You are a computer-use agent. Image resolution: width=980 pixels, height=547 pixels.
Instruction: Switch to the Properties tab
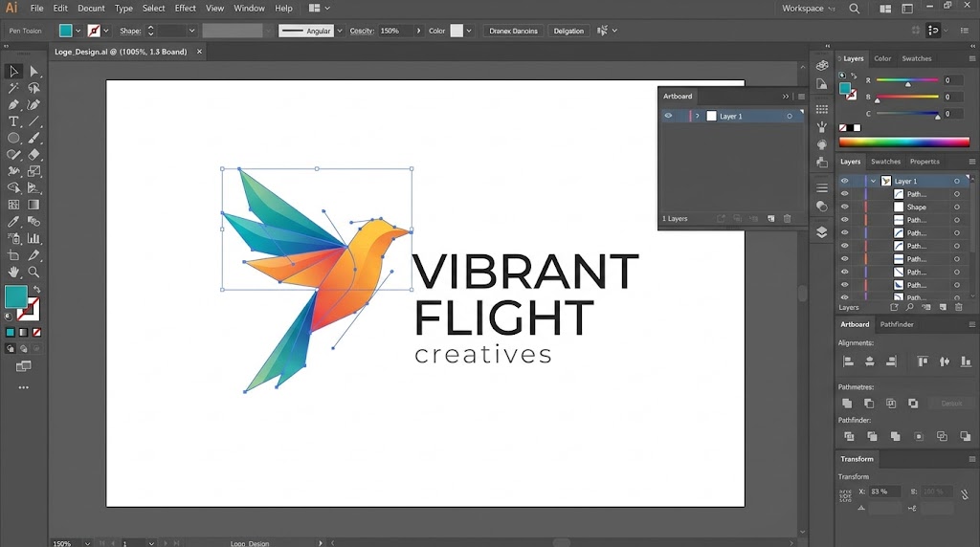pyautogui.click(x=924, y=161)
